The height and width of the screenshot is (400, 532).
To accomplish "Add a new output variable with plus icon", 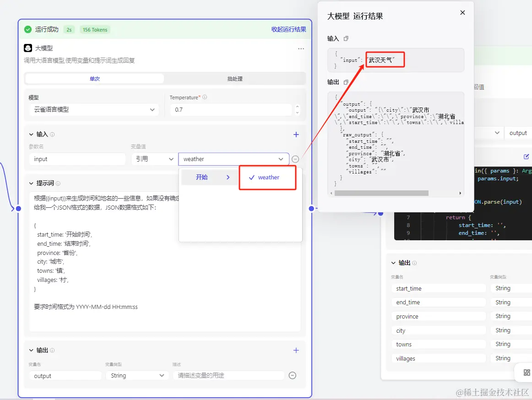I will tap(296, 350).
